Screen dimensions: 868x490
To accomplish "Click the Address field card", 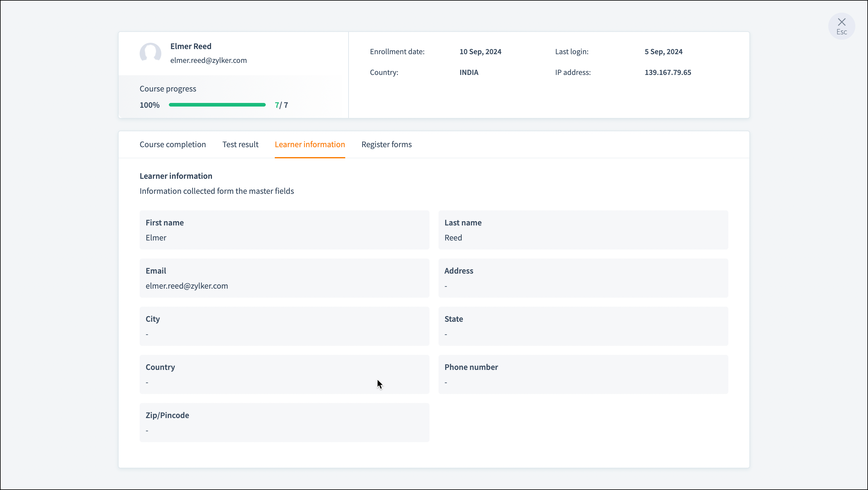I will click(583, 278).
